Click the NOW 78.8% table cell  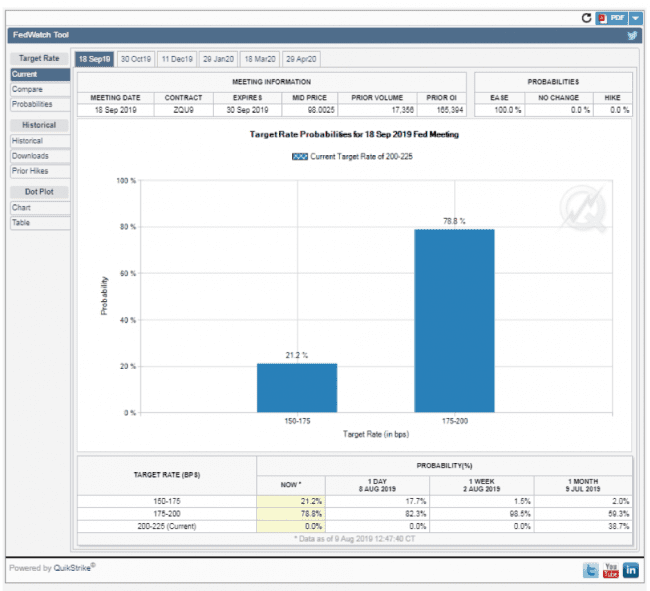tap(291, 514)
